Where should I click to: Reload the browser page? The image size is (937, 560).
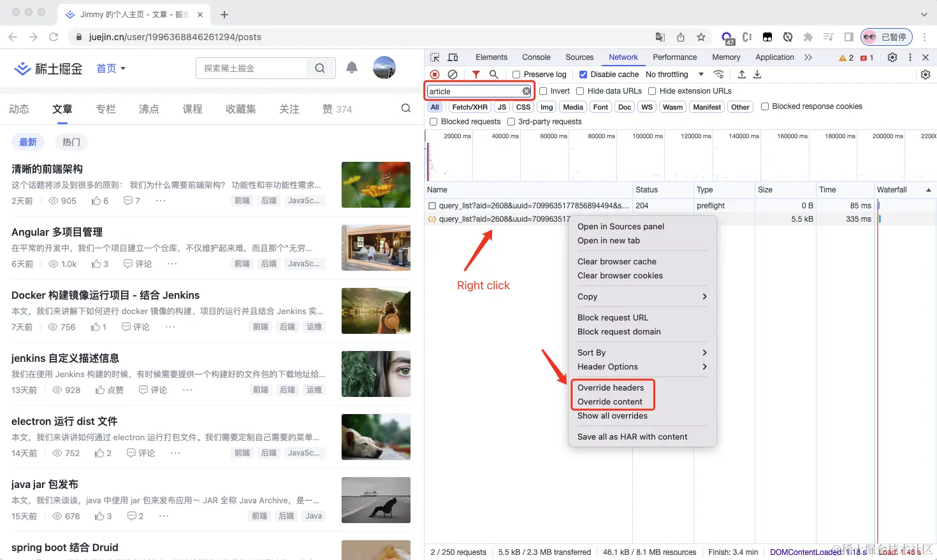click(54, 37)
